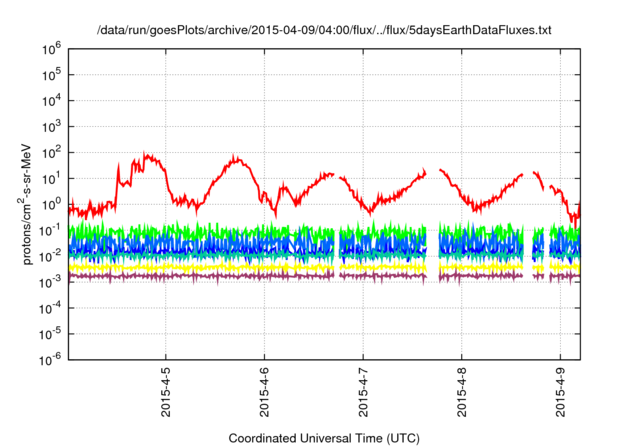Image resolution: width=640 pixels, height=448 pixels.
Task: Select the 10^6 y-axis label
Action: (51, 49)
